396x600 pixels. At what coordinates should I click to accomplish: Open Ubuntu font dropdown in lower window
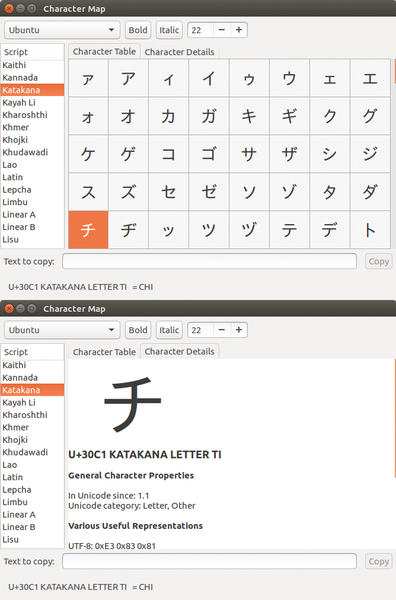click(62, 330)
